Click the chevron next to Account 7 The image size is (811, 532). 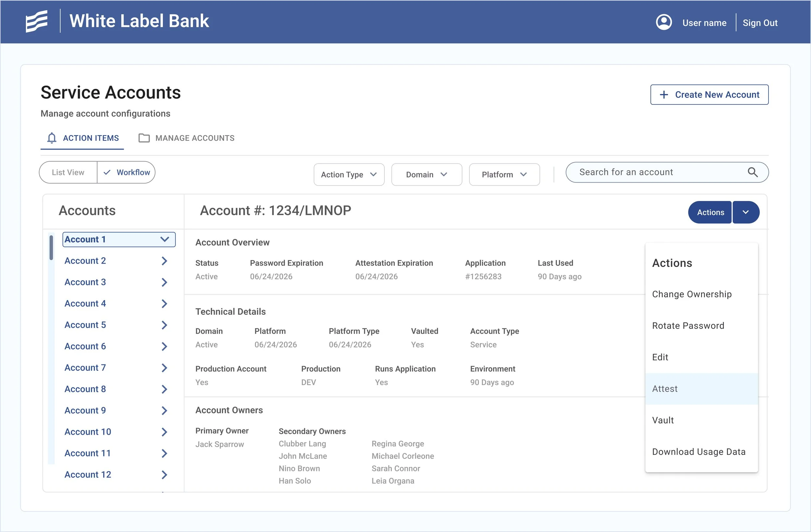pyautogui.click(x=164, y=368)
